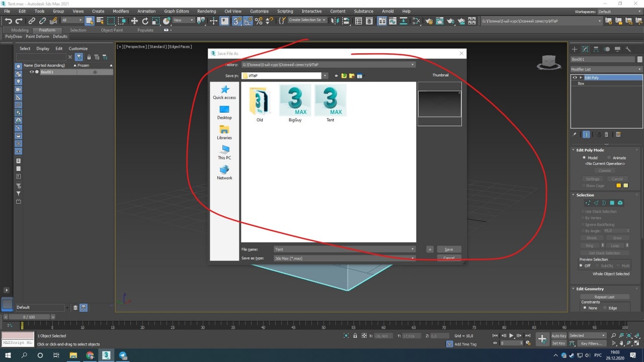Open the Schematic View icon

pyautogui.click(x=405, y=21)
